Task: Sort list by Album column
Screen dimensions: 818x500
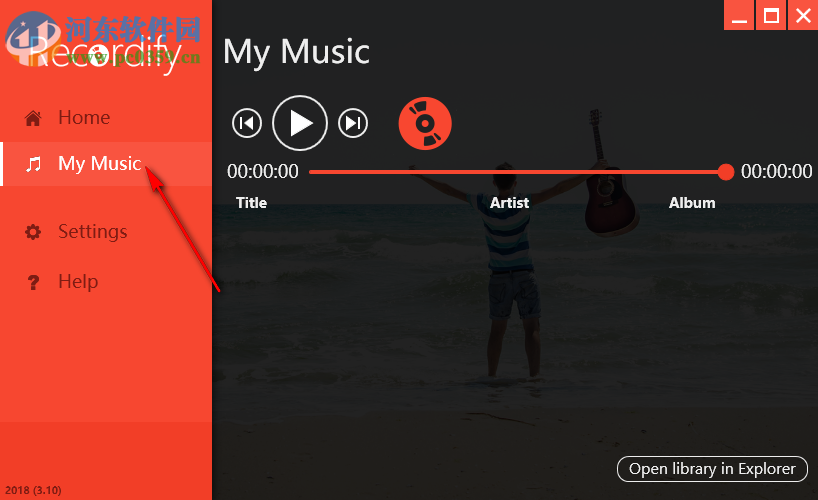Action: (x=692, y=203)
